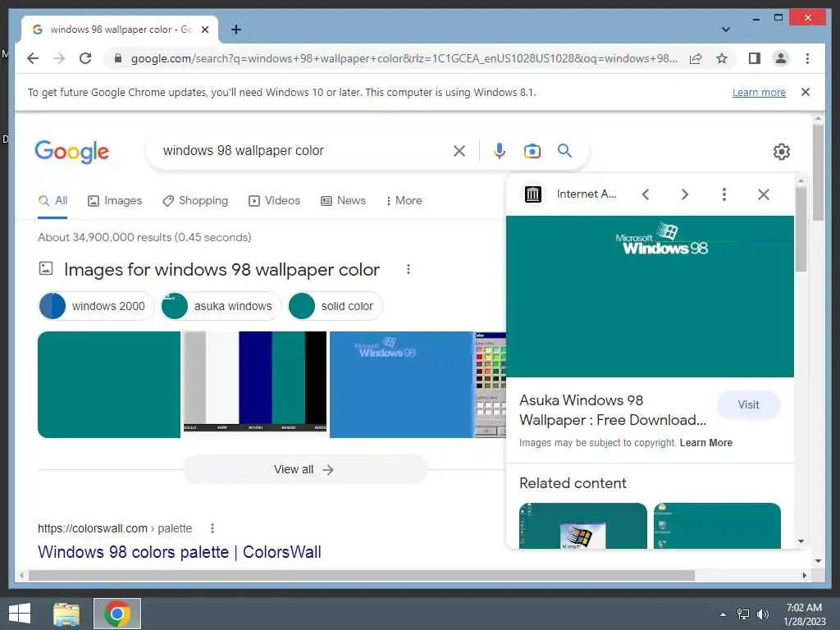Search by image with the camera icon
The image size is (840, 630).
[532, 151]
